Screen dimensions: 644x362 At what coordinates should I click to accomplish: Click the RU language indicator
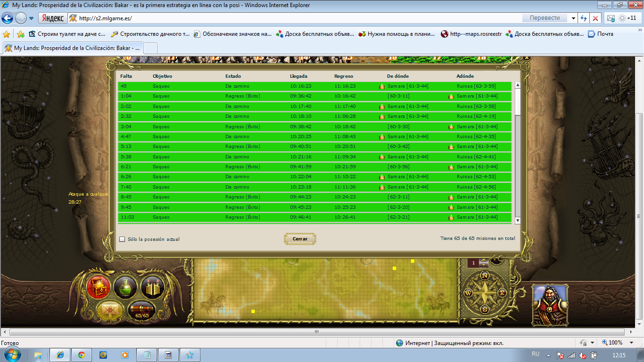[x=536, y=354]
